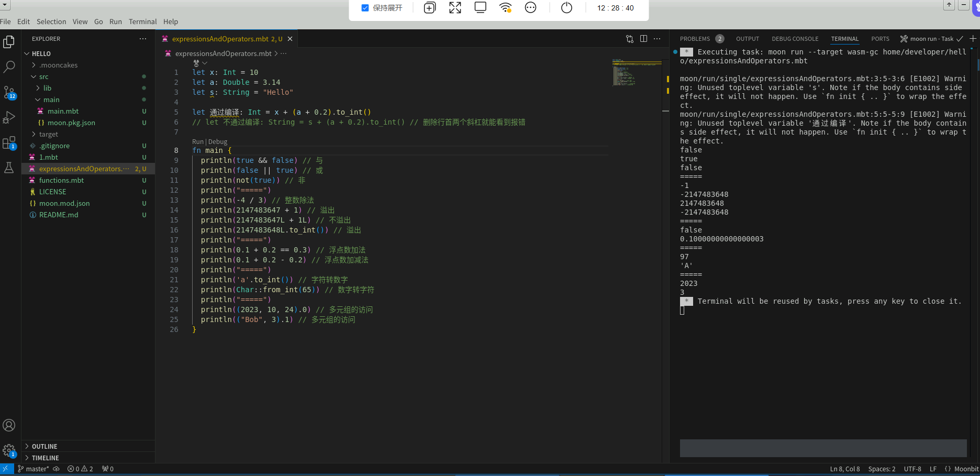The height and width of the screenshot is (476, 980).
Task: Split the editor to the right
Action: point(643,39)
